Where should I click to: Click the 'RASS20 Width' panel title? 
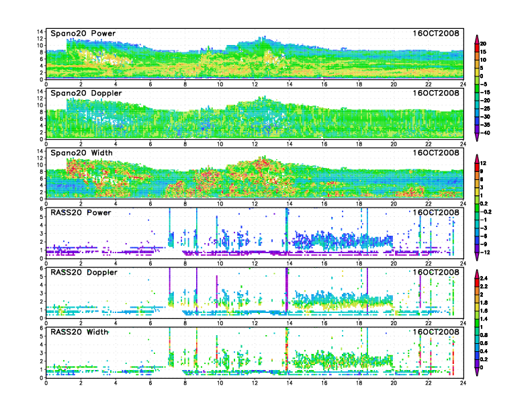79,332
